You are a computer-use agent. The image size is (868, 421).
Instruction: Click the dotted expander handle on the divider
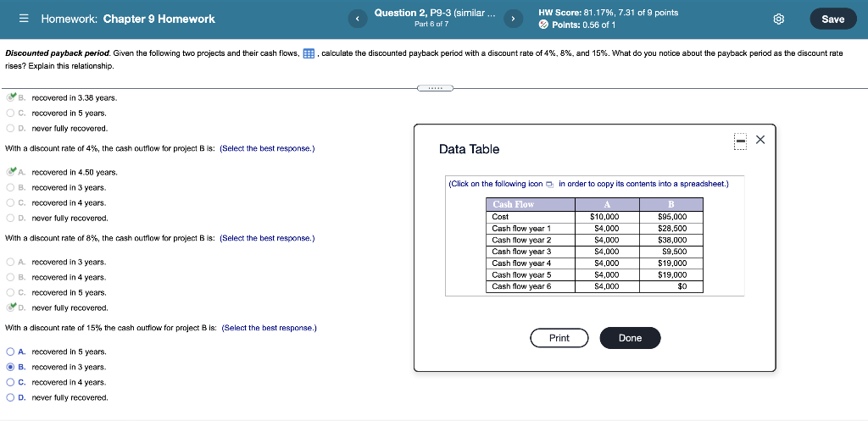(435, 88)
